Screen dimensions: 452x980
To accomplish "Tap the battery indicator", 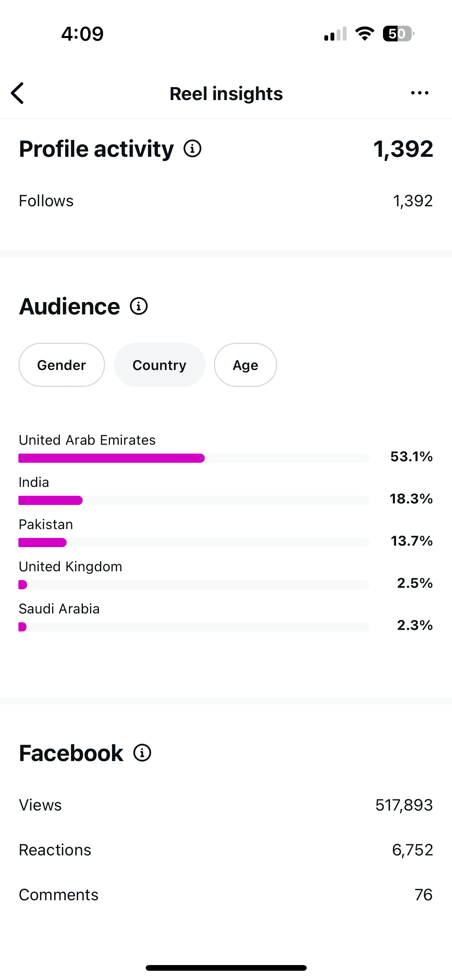I will point(398,34).
